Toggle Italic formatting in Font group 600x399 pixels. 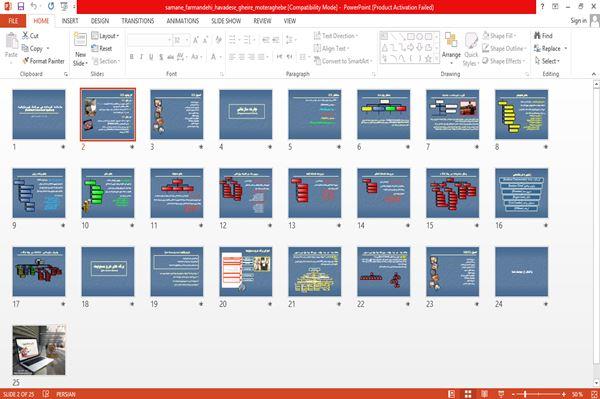click(x=141, y=57)
